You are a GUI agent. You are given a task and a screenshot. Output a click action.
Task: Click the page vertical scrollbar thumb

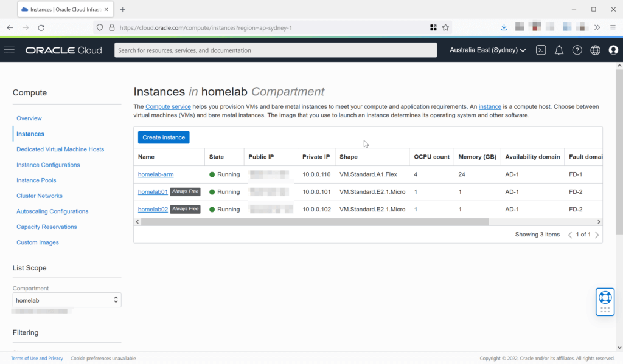tap(619, 152)
